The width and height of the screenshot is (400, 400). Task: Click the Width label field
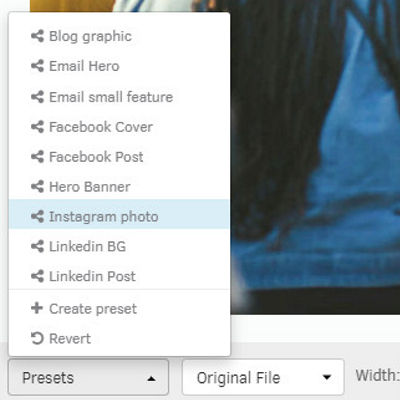378,376
